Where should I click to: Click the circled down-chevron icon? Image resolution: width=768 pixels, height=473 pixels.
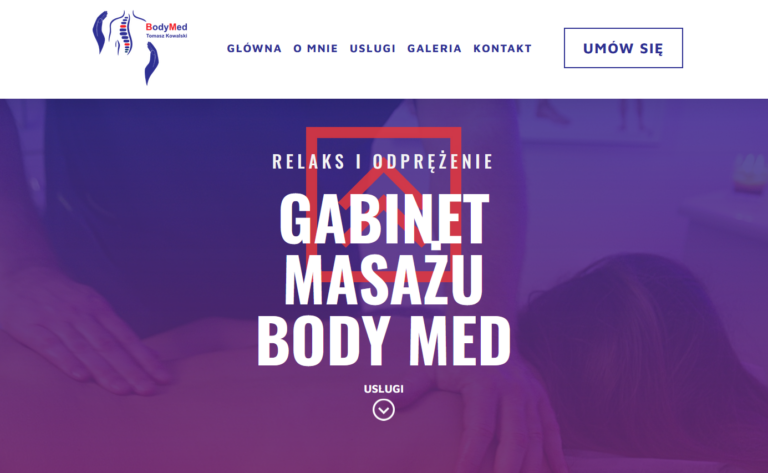tap(384, 410)
